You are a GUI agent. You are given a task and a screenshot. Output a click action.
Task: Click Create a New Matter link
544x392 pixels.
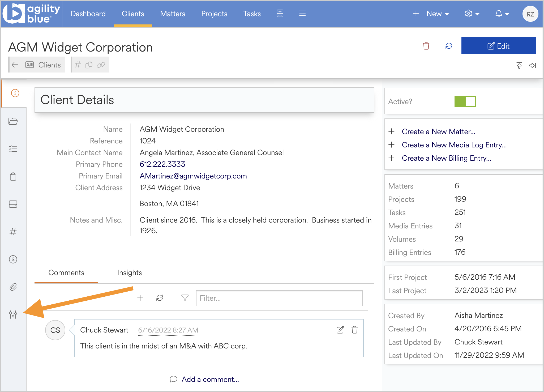point(439,131)
